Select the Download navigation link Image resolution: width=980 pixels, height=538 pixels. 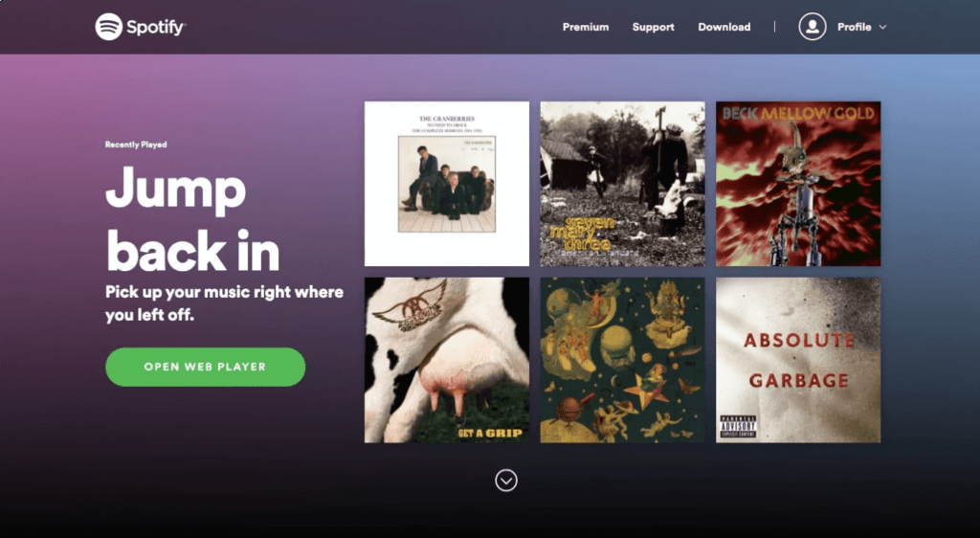click(724, 27)
